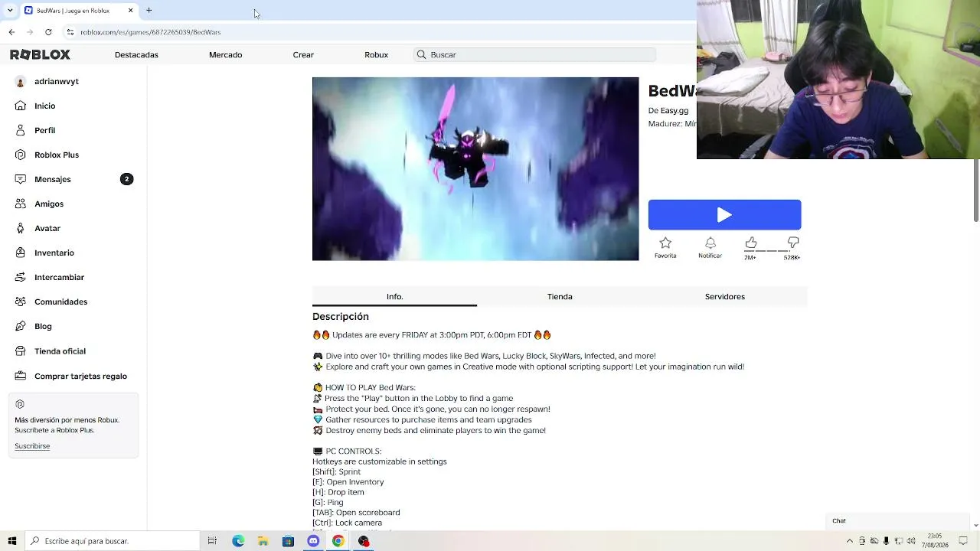
Task: Click the adrianwvyt avatar icon in sidebar
Action: (20, 81)
